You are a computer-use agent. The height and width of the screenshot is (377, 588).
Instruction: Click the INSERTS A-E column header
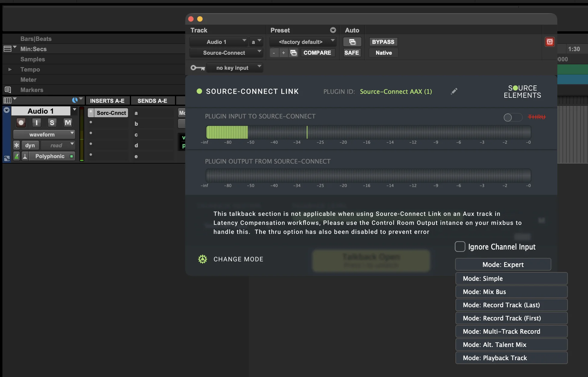(x=107, y=101)
